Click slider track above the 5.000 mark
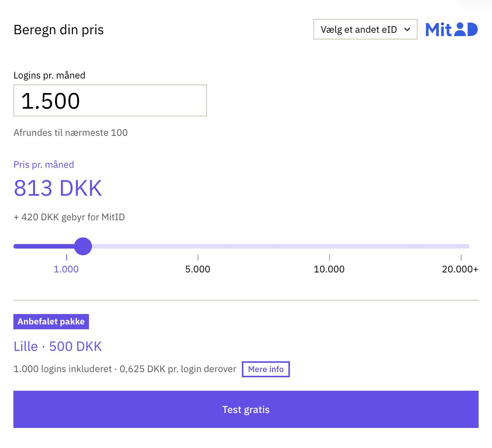 (198, 246)
